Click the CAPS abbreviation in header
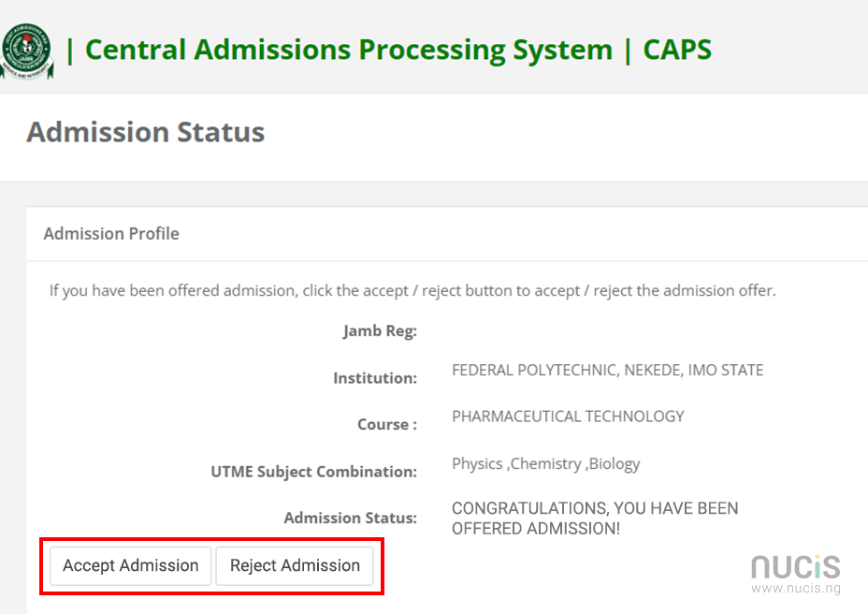The image size is (868, 614). click(677, 50)
